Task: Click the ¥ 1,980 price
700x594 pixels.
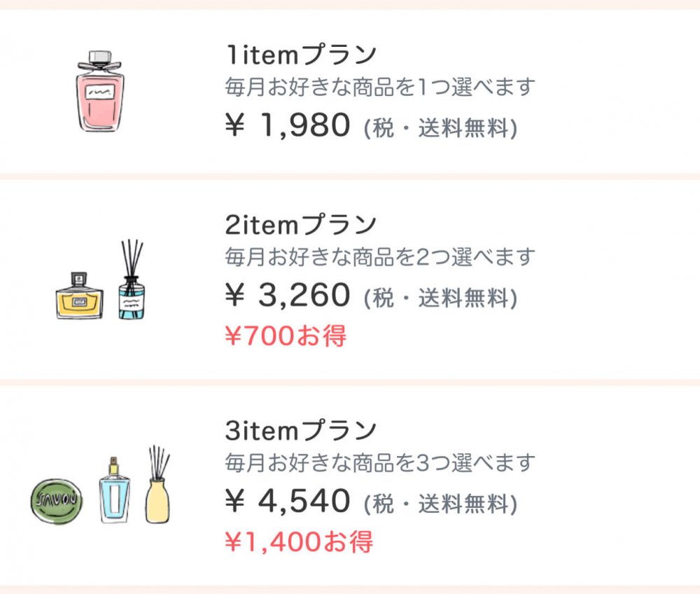Action: [288, 126]
